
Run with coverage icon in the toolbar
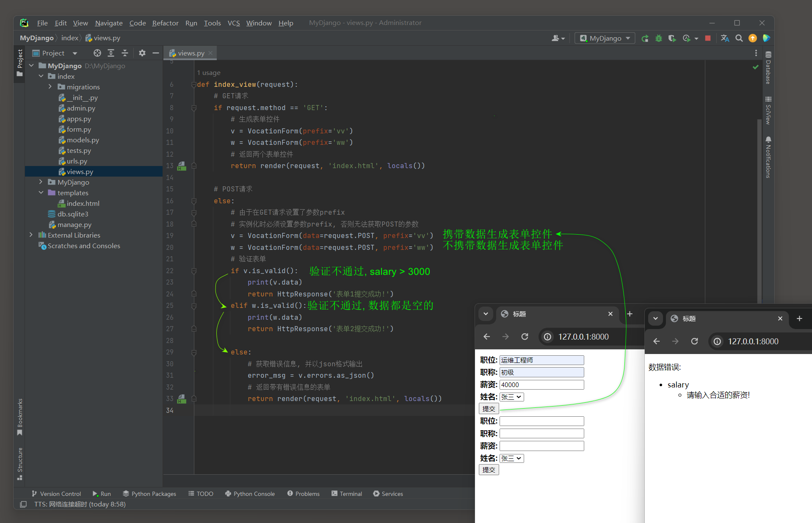click(672, 39)
